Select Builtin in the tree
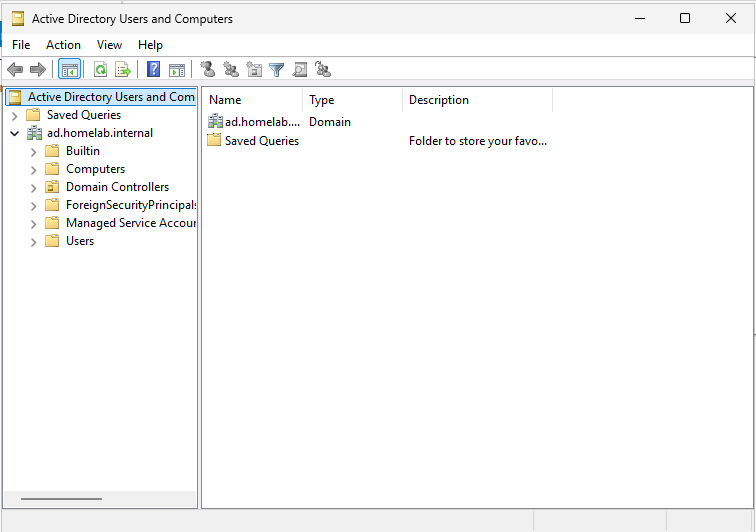 pos(83,150)
